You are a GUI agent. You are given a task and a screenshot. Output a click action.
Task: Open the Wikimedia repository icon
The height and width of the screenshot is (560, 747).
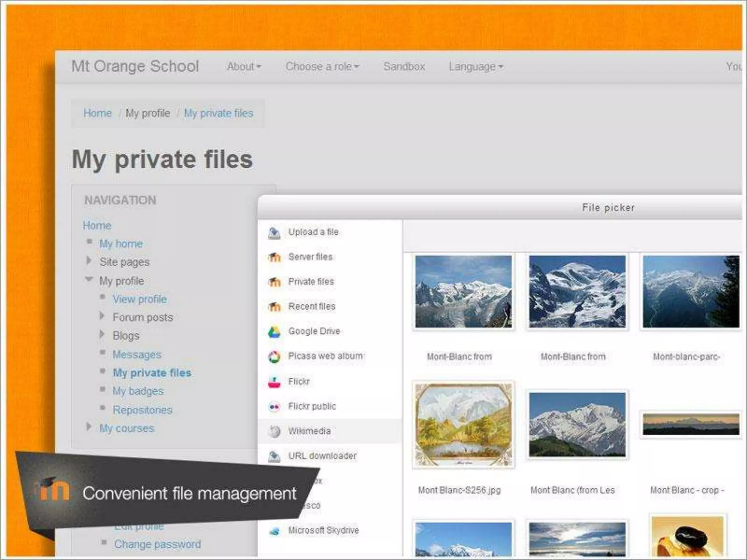tap(274, 432)
